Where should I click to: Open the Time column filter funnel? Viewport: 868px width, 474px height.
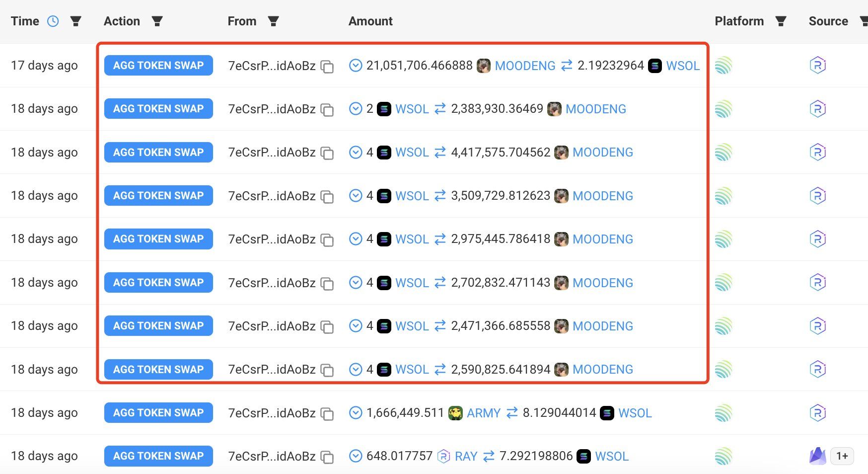pyautogui.click(x=75, y=21)
